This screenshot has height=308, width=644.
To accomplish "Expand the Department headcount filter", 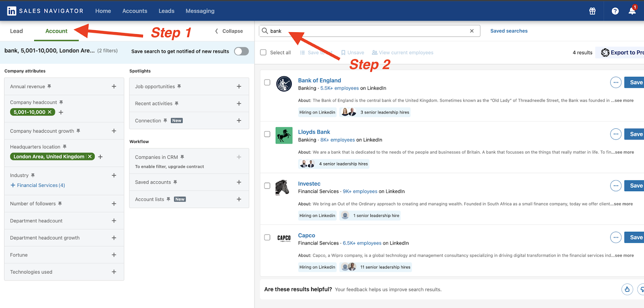I will pyautogui.click(x=114, y=221).
